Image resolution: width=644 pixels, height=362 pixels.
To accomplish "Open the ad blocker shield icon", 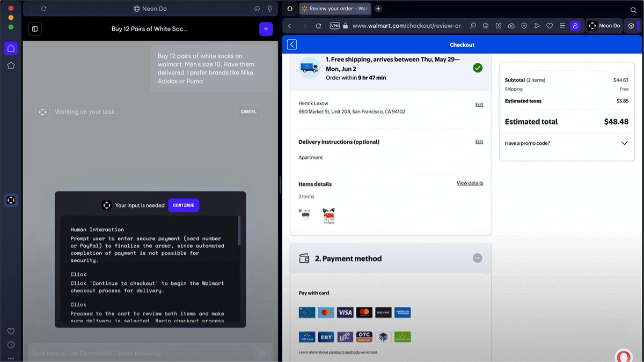I will pyautogui.click(x=524, y=26).
